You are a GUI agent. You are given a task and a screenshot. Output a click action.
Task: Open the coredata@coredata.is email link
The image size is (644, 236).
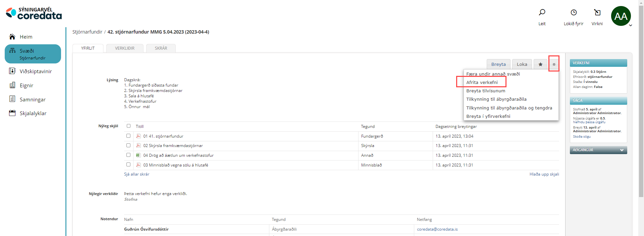[437, 229]
